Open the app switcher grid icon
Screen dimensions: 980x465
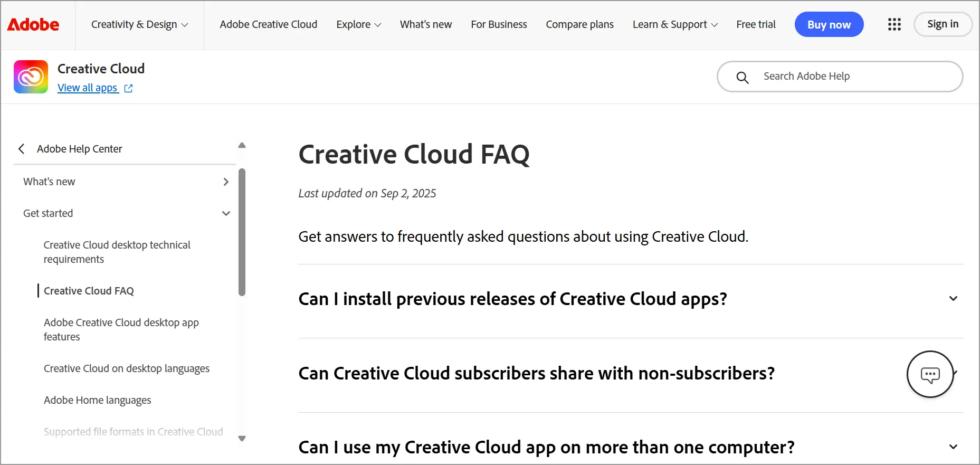(894, 24)
